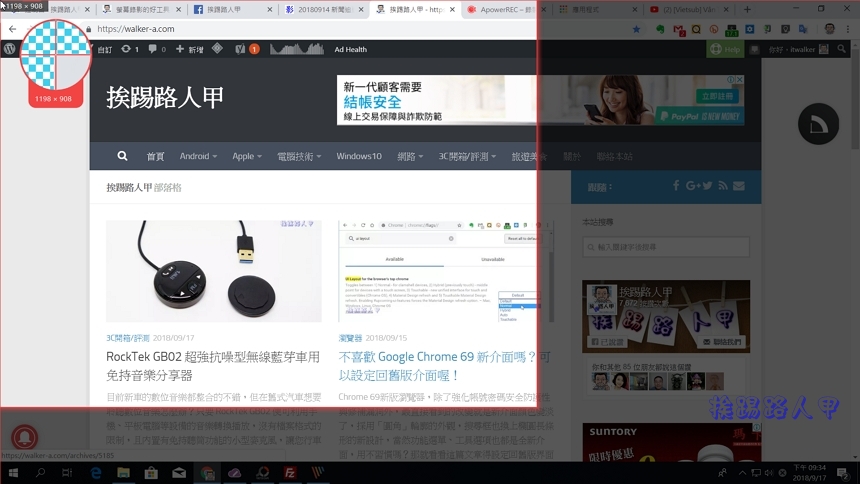
Task: Open the 不喜歡 Google Chrome 69 article title
Action: [x=445, y=366]
